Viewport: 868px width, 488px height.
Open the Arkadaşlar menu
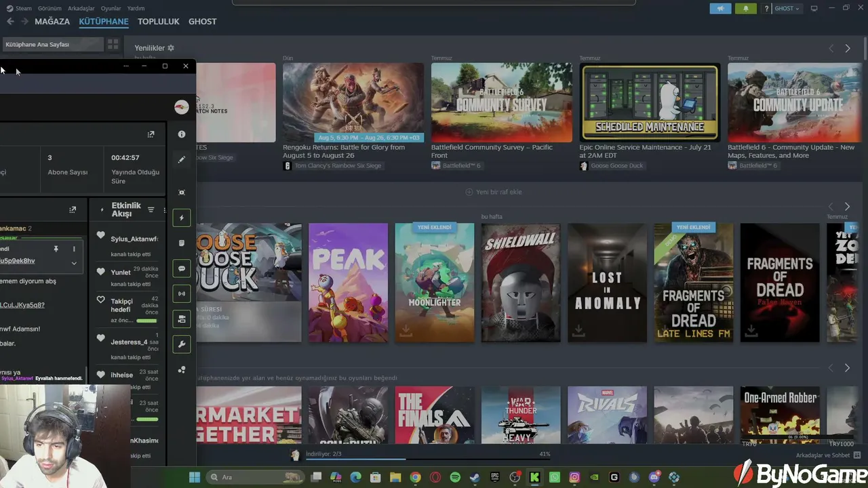(x=81, y=8)
